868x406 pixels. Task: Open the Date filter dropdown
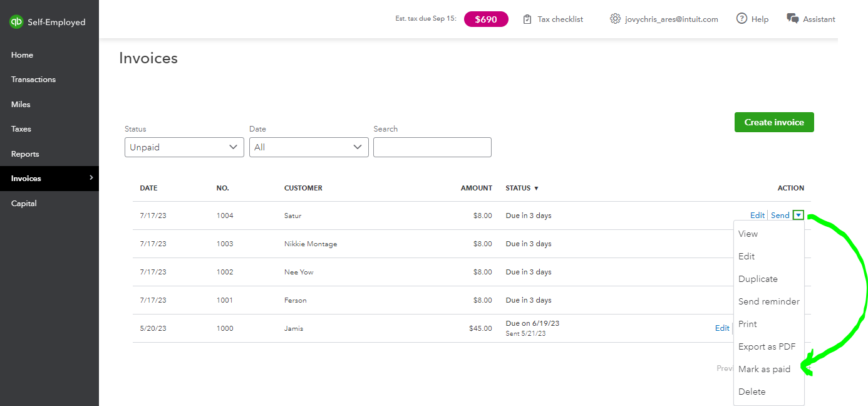pyautogui.click(x=309, y=147)
